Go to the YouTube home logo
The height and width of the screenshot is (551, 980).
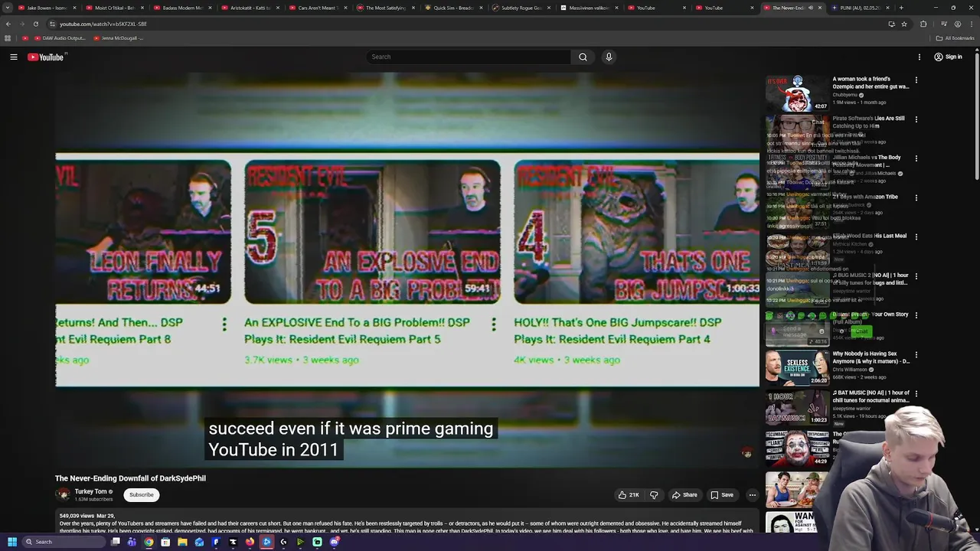click(46, 57)
